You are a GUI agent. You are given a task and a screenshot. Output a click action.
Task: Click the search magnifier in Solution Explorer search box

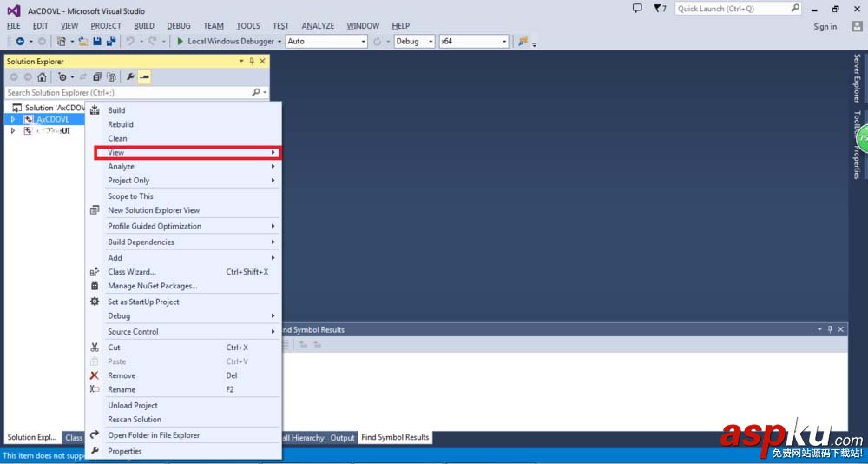(256, 93)
